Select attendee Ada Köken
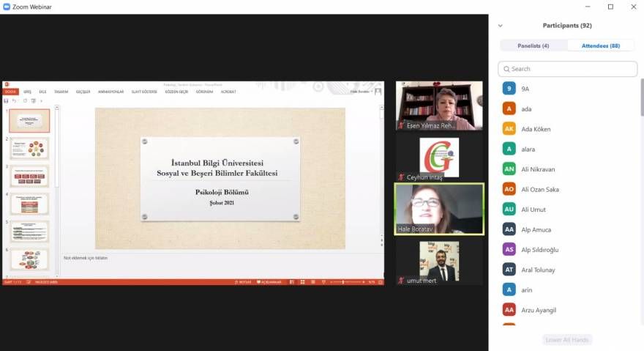The image size is (644, 351). 569,129
